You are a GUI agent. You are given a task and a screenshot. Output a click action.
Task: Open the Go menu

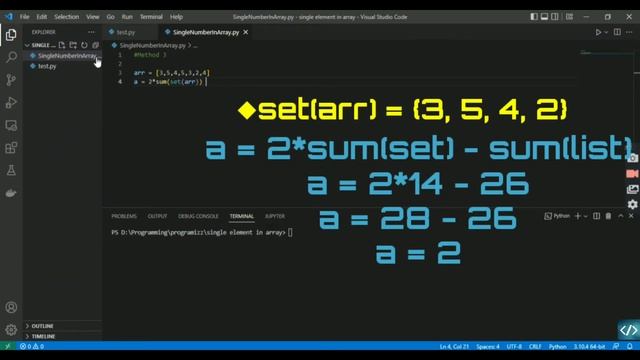pos(111,17)
